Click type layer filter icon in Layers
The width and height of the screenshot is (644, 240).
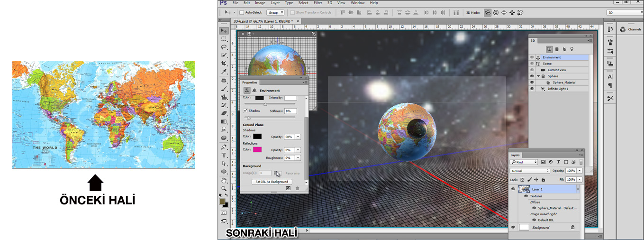pyautogui.click(x=558, y=162)
